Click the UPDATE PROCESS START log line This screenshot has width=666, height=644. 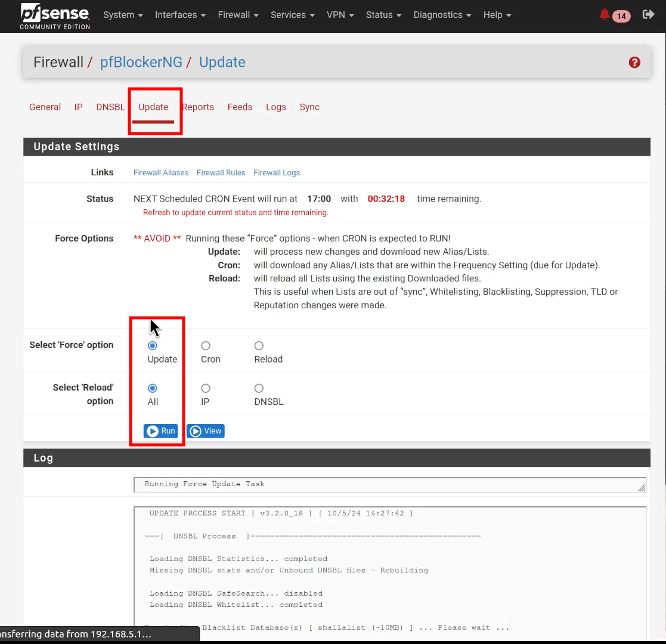pos(281,513)
